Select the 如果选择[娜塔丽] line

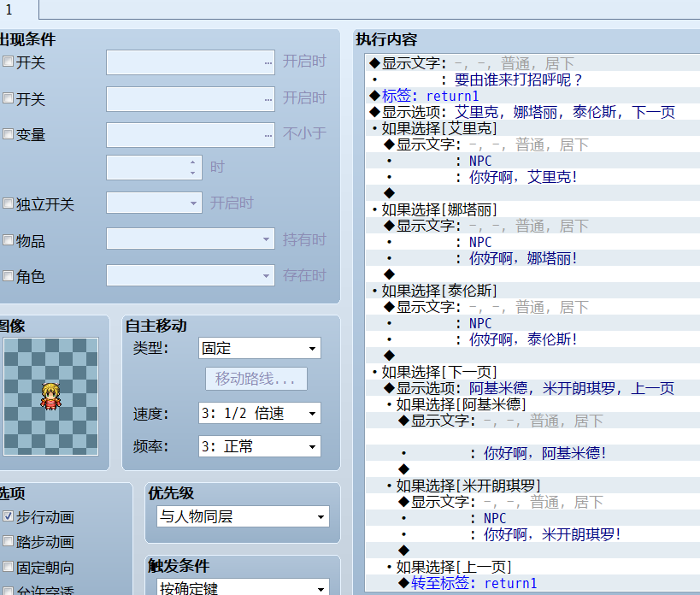pyautogui.click(x=532, y=209)
